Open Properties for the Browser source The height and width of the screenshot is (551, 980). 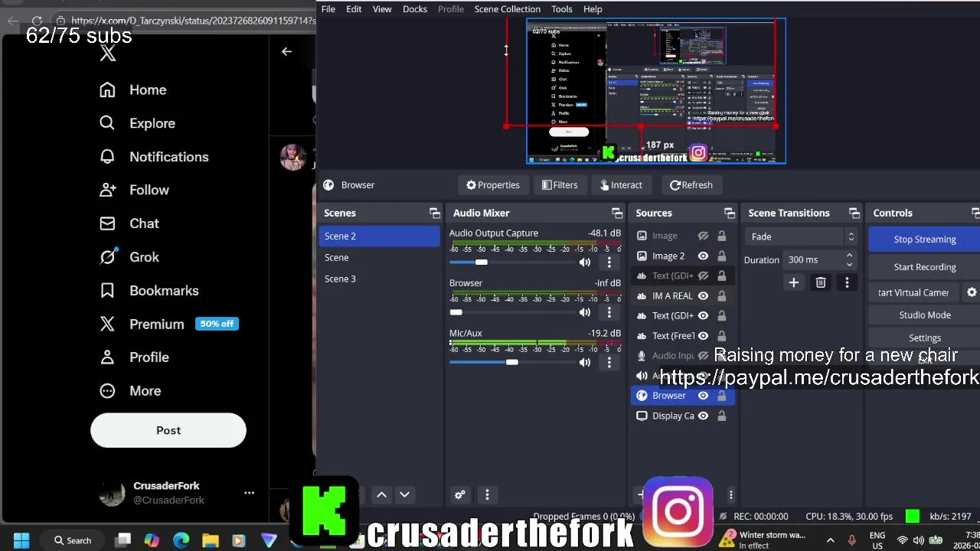coord(493,185)
